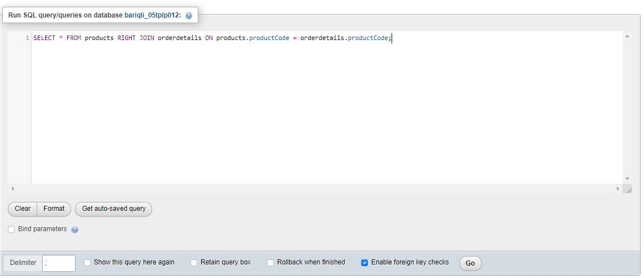Click the editor scroll-up arrow
Screen dimensions: 644x278
click(x=627, y=37)
